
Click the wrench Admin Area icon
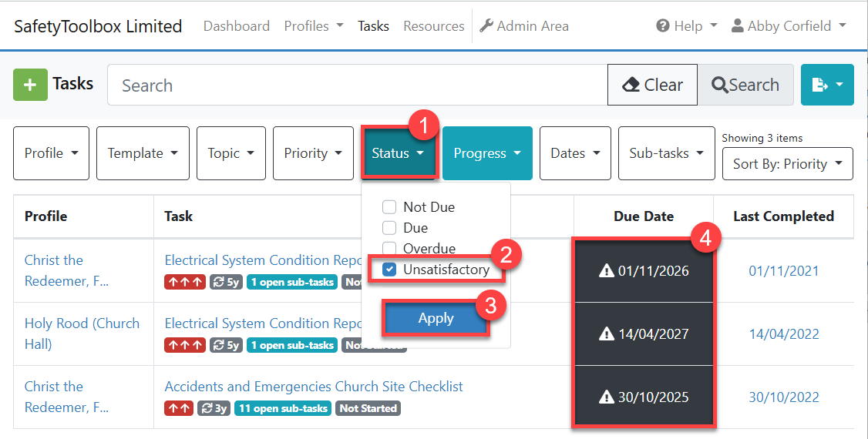[x=486, y=26]
